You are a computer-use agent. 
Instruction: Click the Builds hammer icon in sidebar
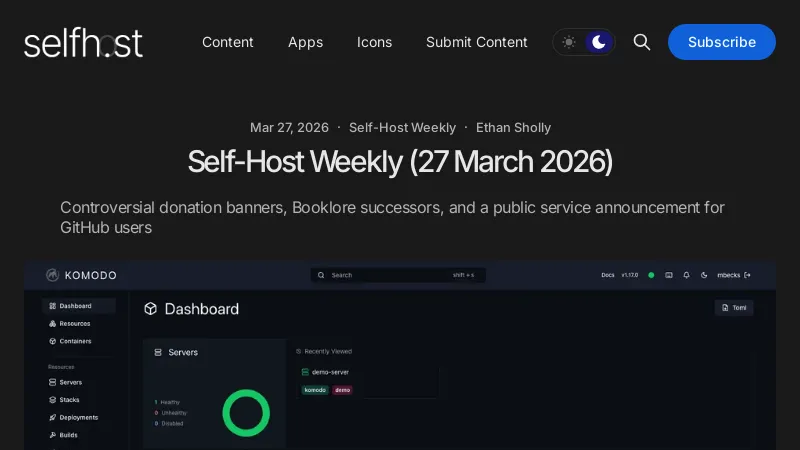pos(52,435)
